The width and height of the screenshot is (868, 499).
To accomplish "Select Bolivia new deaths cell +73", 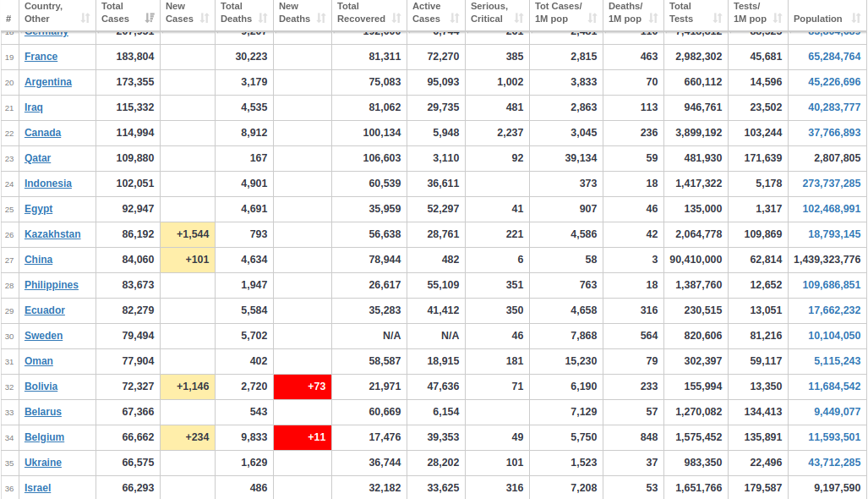I will tap(303, 387).
